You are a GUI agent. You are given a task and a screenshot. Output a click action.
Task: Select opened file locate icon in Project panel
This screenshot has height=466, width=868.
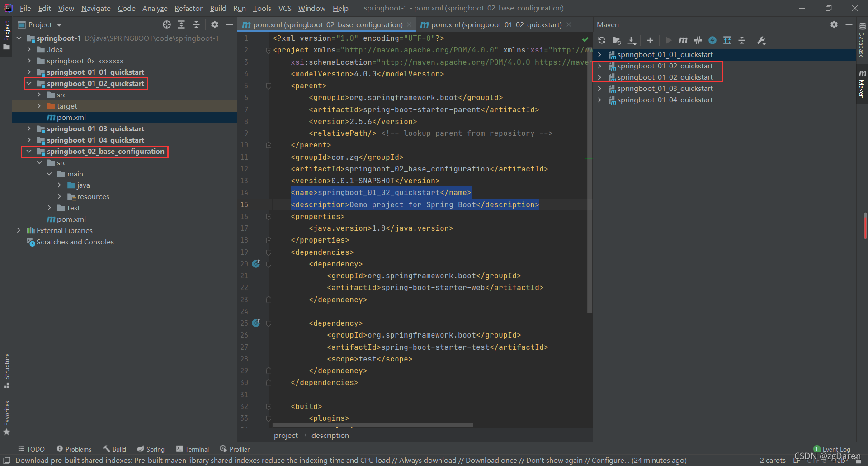(167, 24)
